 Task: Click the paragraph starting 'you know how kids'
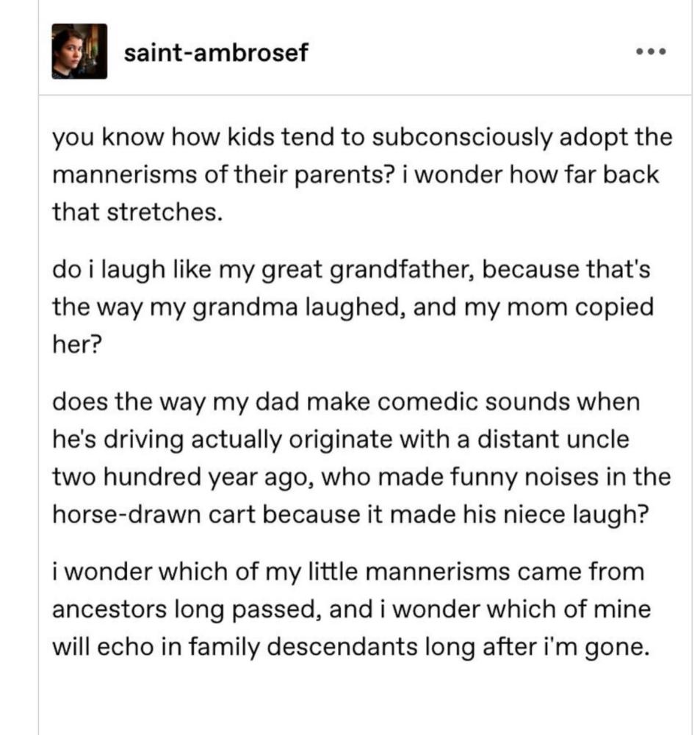362,174
